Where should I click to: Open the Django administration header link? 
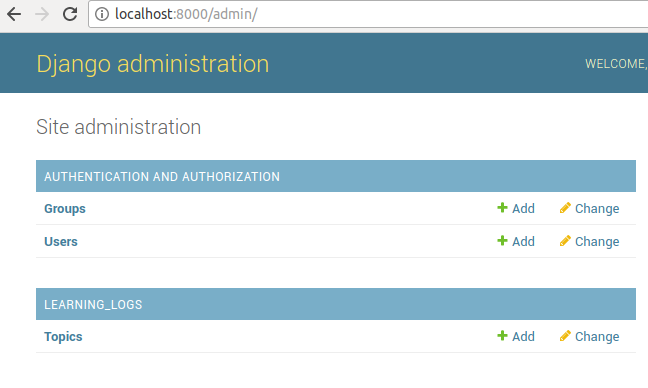coord(152,64)
